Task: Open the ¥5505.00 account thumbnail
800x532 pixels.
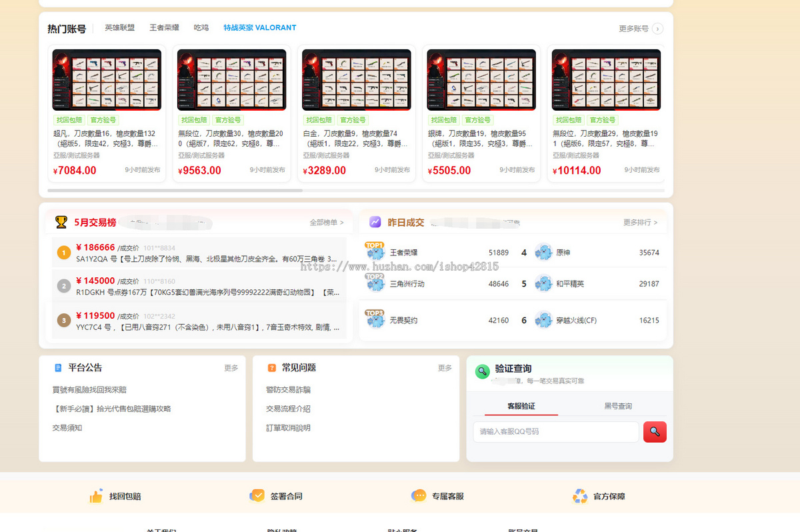Action: pos(481,80)
